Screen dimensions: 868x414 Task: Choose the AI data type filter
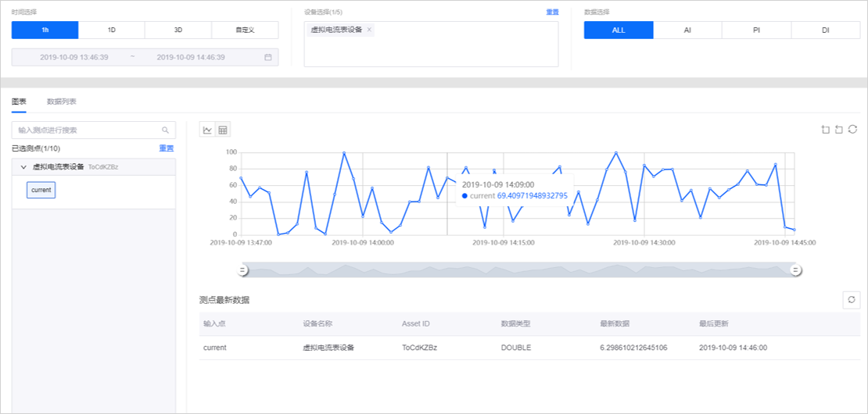[687, 30]
